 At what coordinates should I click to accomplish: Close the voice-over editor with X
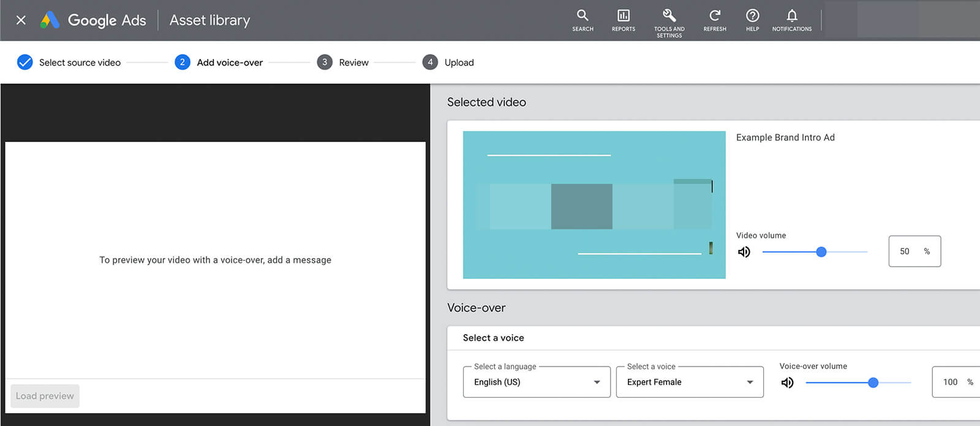point(21,20)
